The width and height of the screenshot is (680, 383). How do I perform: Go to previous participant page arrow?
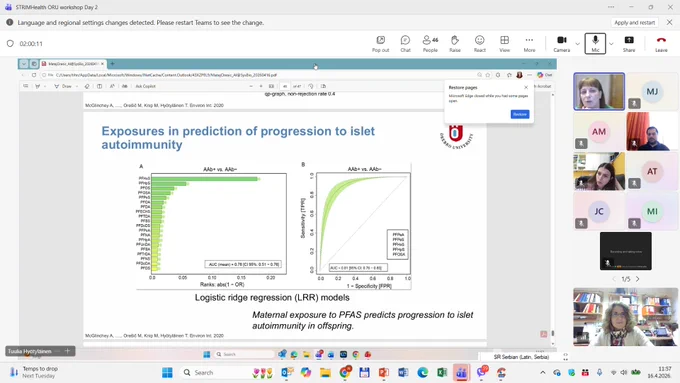[x=614, y=279]
